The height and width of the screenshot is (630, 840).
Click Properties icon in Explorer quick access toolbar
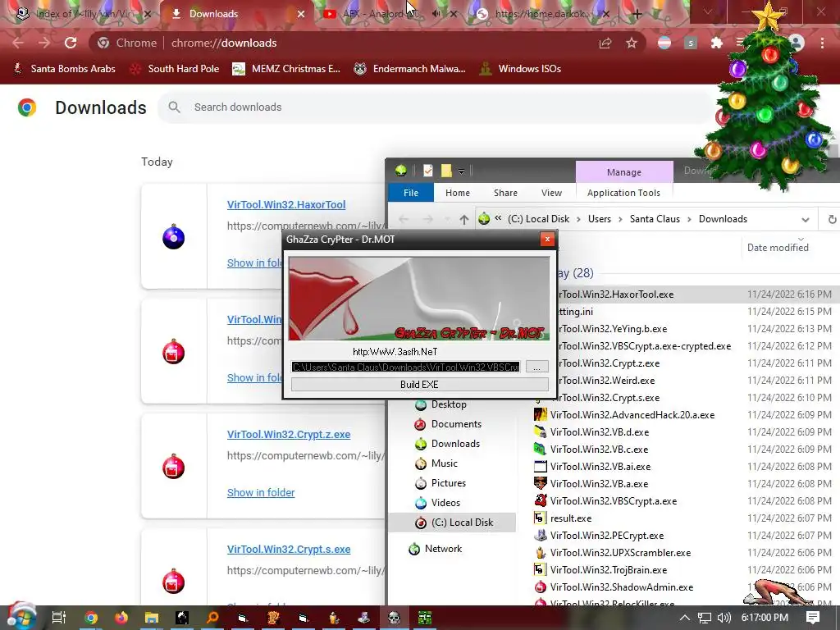[428, 171]
